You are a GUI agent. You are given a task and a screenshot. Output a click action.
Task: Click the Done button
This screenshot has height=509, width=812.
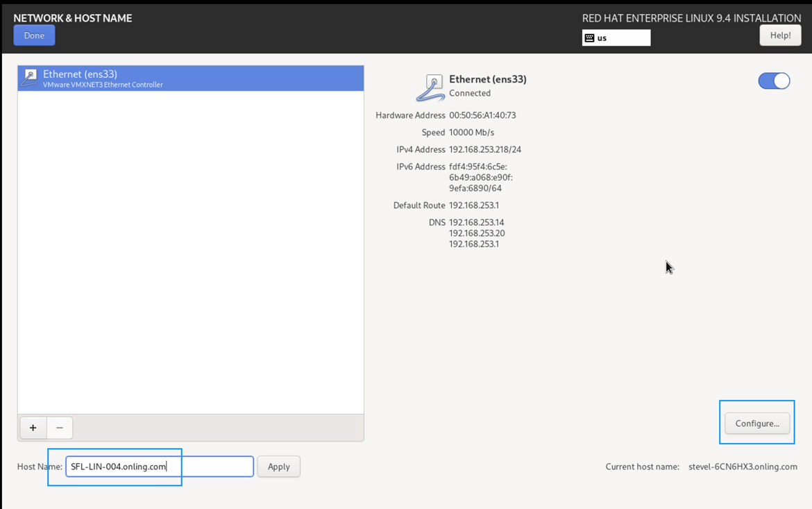point(34,35)
